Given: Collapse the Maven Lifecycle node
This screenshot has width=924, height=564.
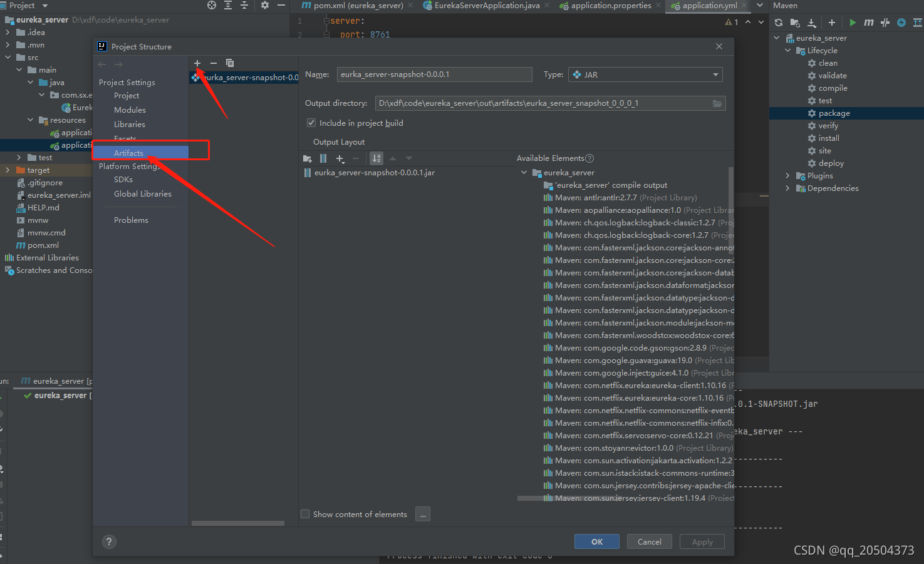Looking at the screenshot, I should pyautogui.click(x=788, y=51).
